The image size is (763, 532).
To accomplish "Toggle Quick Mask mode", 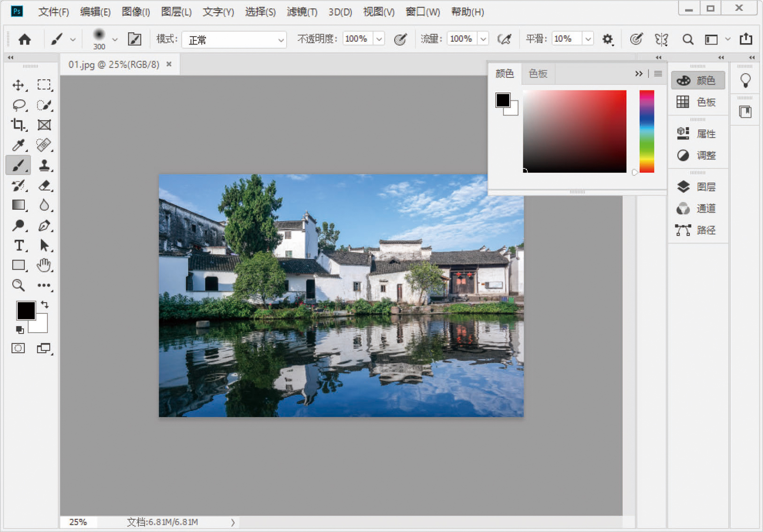I will [18, 348].
